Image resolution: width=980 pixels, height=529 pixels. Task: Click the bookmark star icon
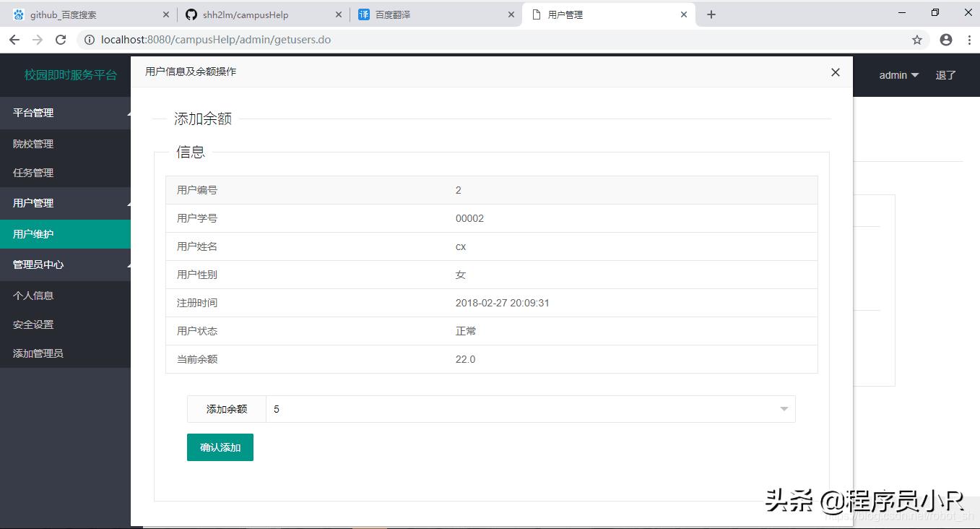916,40
